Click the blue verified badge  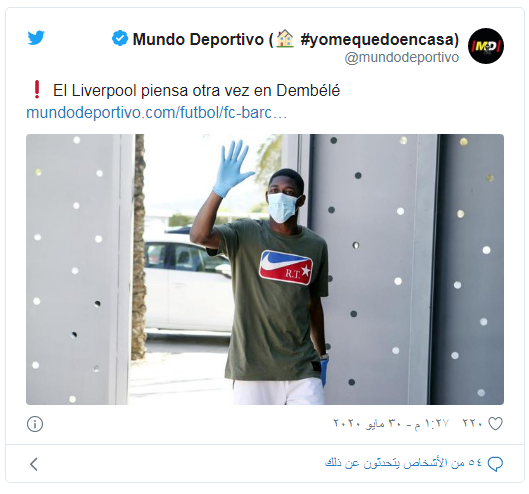tap(120, 38)
